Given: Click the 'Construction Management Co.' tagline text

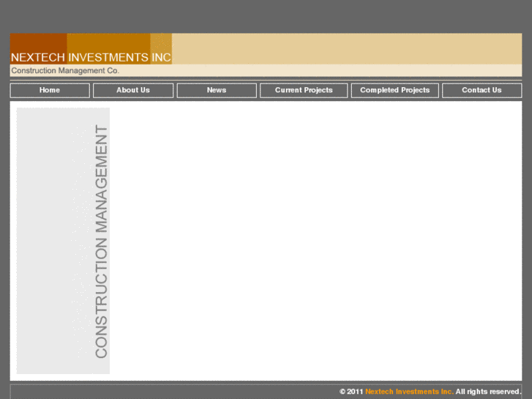Looking at the screenshot, I should click(65, 70).
